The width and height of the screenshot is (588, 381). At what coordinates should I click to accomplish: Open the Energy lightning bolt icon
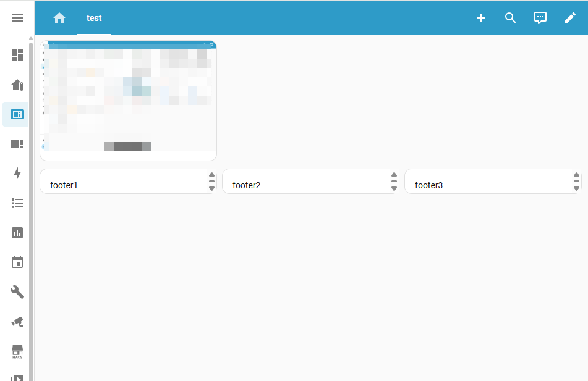point(17,174)
